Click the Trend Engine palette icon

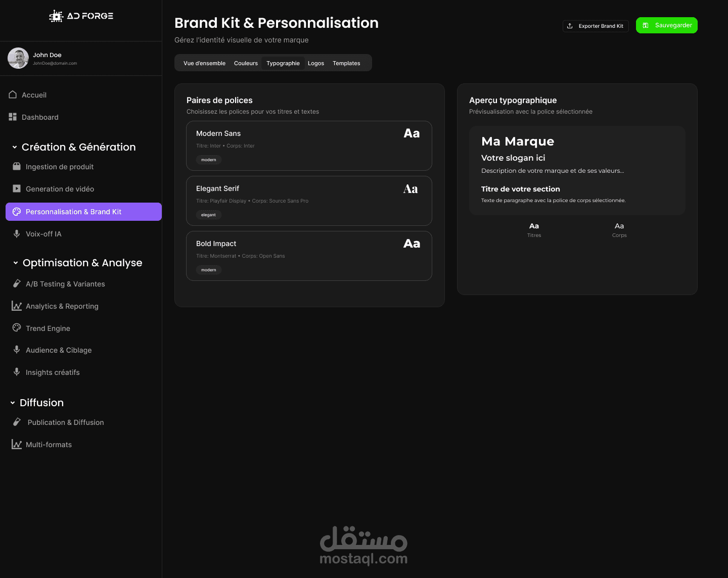pyautogui.click(x=17, y=328)
